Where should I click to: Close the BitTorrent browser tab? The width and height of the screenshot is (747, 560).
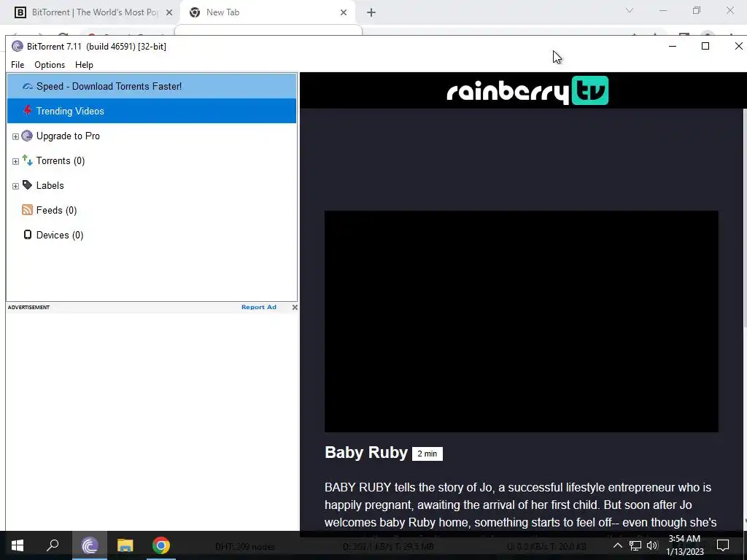pyautogui.click(x=169, y=12)
